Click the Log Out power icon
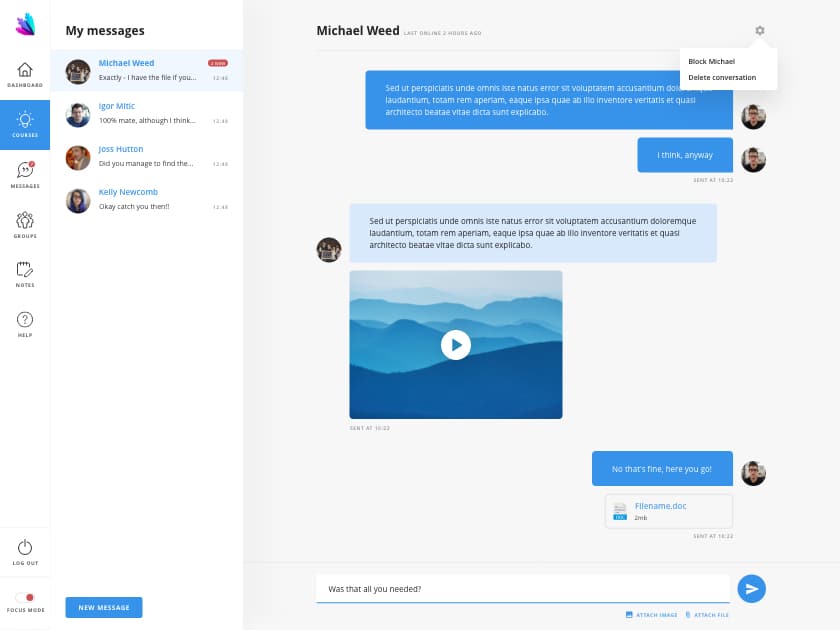 click(25, 548)
